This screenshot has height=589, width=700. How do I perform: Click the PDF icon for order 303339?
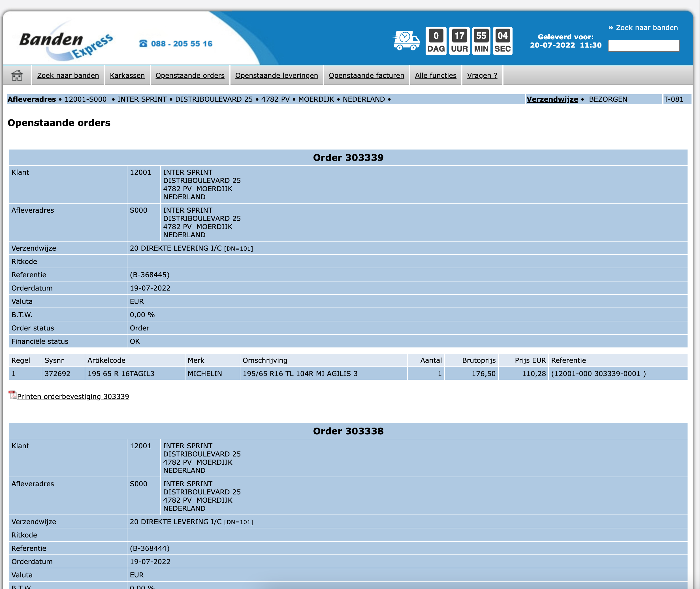[13, 395]
